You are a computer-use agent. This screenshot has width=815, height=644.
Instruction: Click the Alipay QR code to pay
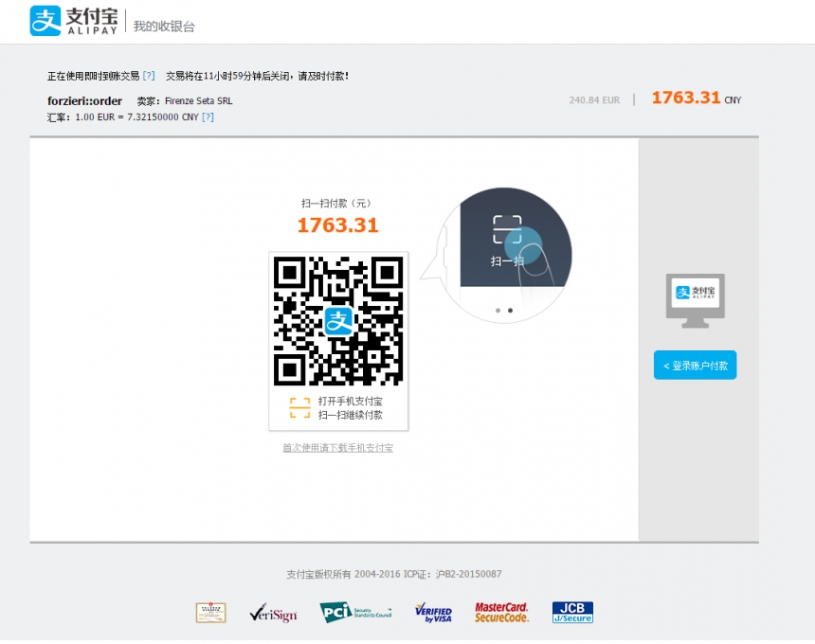338,321
